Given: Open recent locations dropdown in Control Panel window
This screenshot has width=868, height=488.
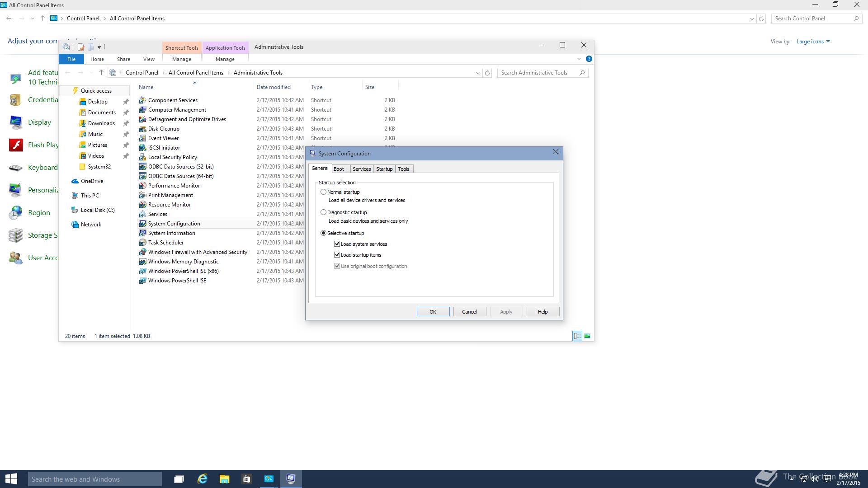Looking at the screenshot, I should tap(33, 19).
